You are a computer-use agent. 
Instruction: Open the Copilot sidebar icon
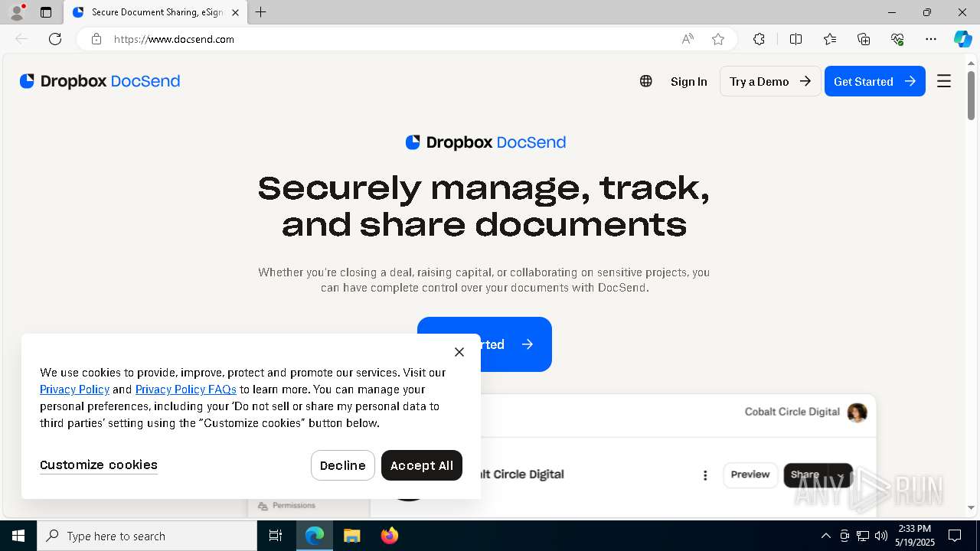pos(962,39)
